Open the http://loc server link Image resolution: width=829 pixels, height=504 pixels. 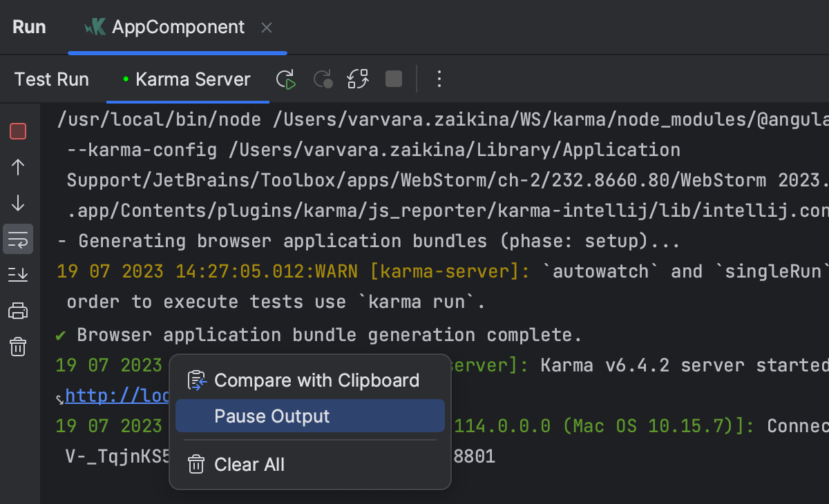111,395
